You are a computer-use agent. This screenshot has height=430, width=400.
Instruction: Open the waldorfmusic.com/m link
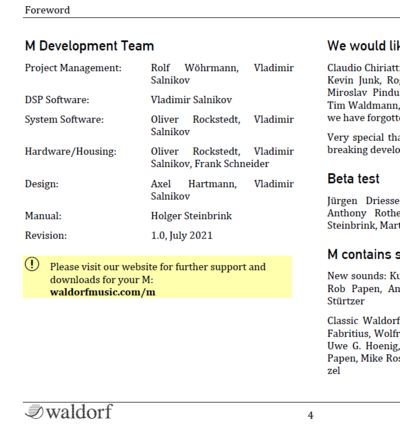coord(103,292)
